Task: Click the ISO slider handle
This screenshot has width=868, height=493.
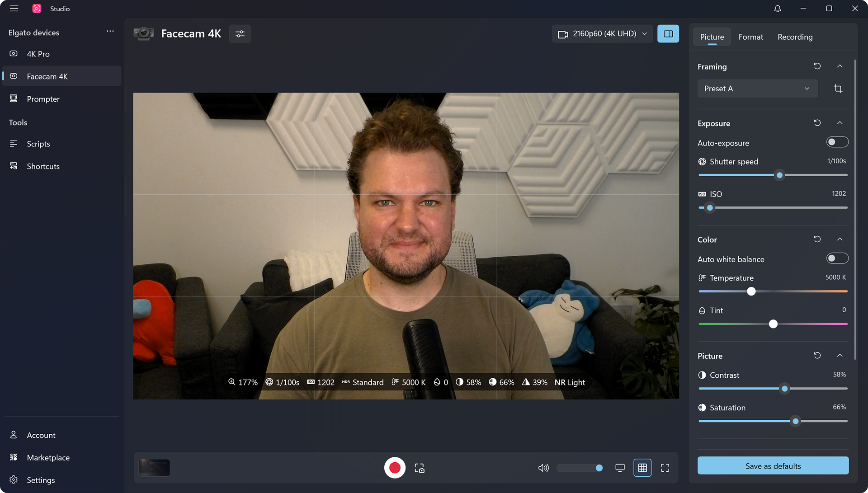Action: coord(710,208)
